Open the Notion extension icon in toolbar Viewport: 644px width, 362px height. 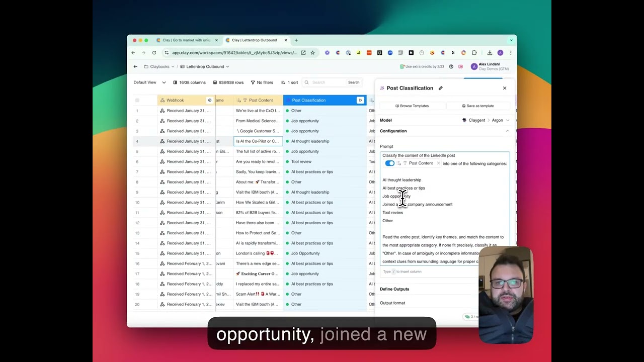(411, 53)
